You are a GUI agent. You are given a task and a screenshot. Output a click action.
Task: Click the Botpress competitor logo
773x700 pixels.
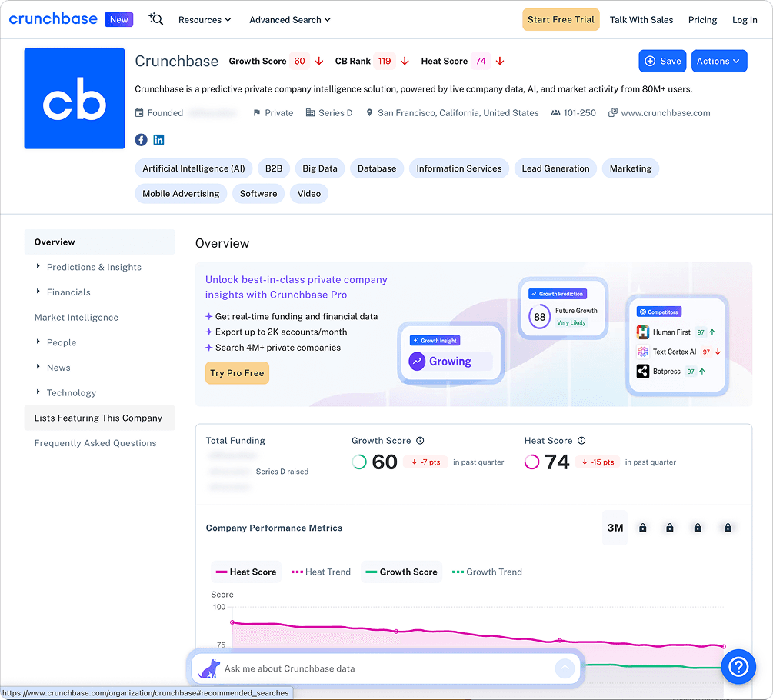pyautogui.click(x=643, y=372)
